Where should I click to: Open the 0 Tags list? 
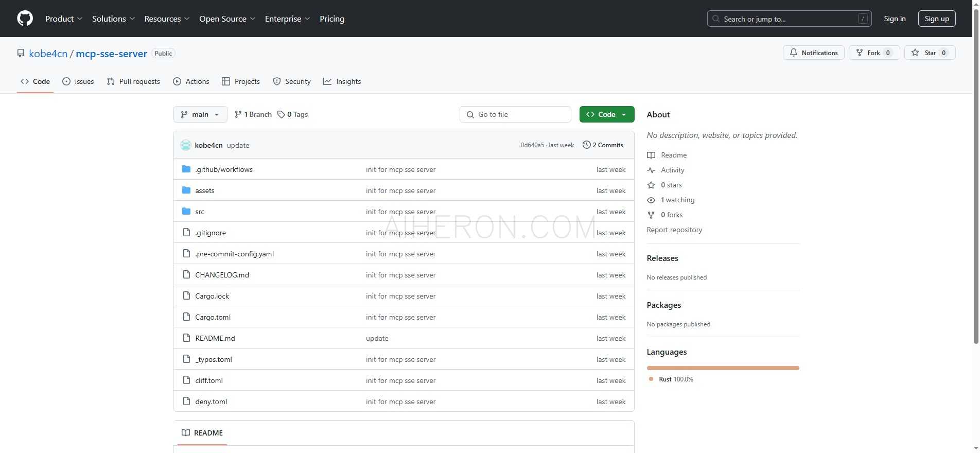pyautogui.click(x=292, y=114)
